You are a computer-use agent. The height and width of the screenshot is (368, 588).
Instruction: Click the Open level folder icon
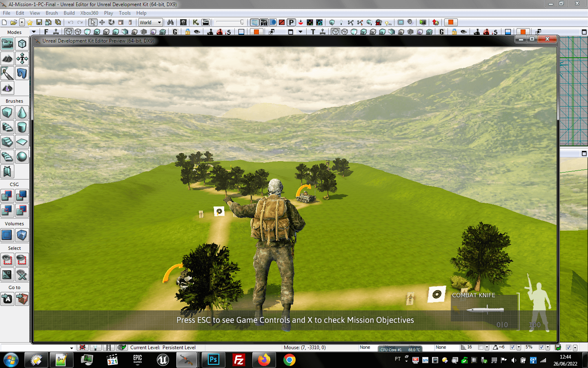click(x=13, y=22)
